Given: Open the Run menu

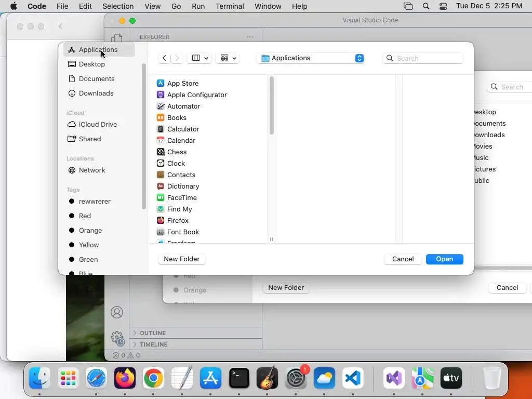Looking at the screenshot, I should (x=198, y=6).
